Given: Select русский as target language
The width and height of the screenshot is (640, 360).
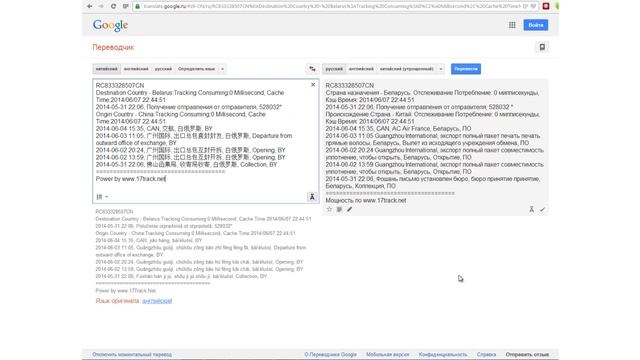Looking at the screenshot, I should click(334, 69).
